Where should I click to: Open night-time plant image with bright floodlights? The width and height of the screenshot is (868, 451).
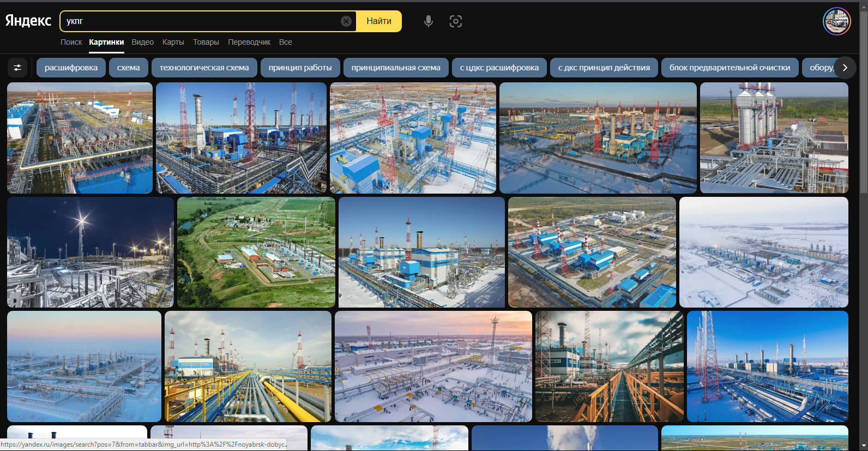coord(91,252)
